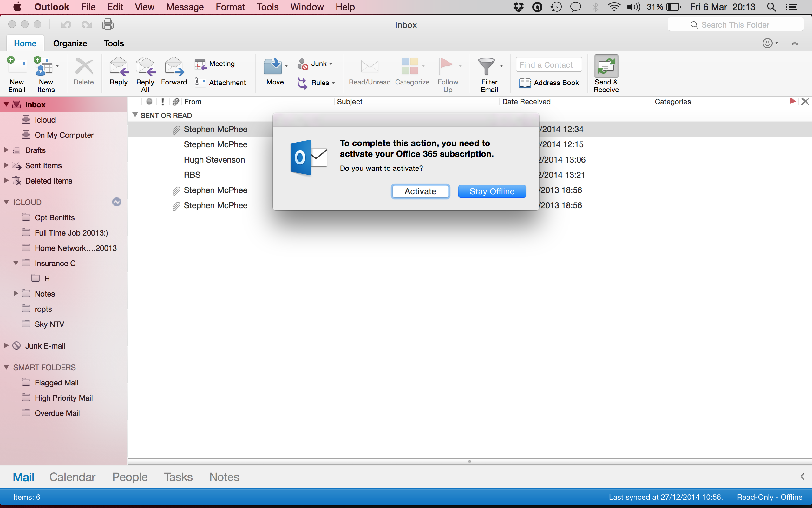Click the Delete icon in ribbon

tap(84, 66)
